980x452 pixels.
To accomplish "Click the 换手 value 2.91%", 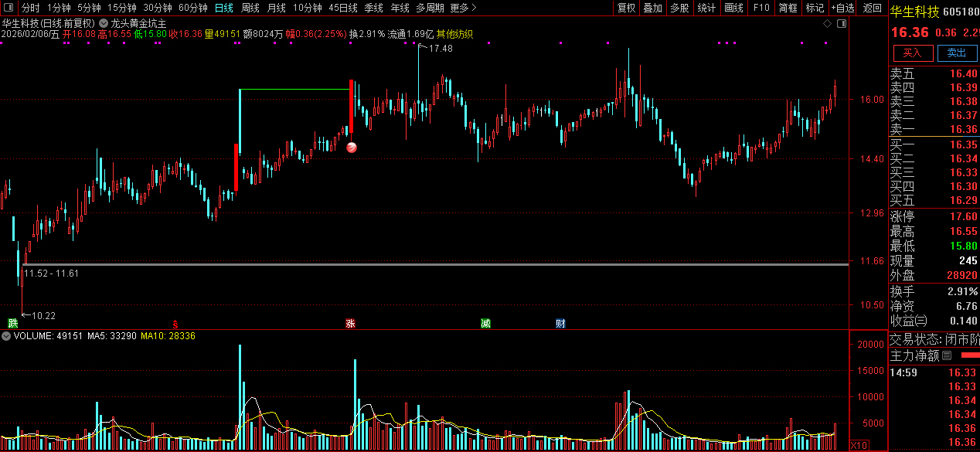I will [x=961, y=291].
